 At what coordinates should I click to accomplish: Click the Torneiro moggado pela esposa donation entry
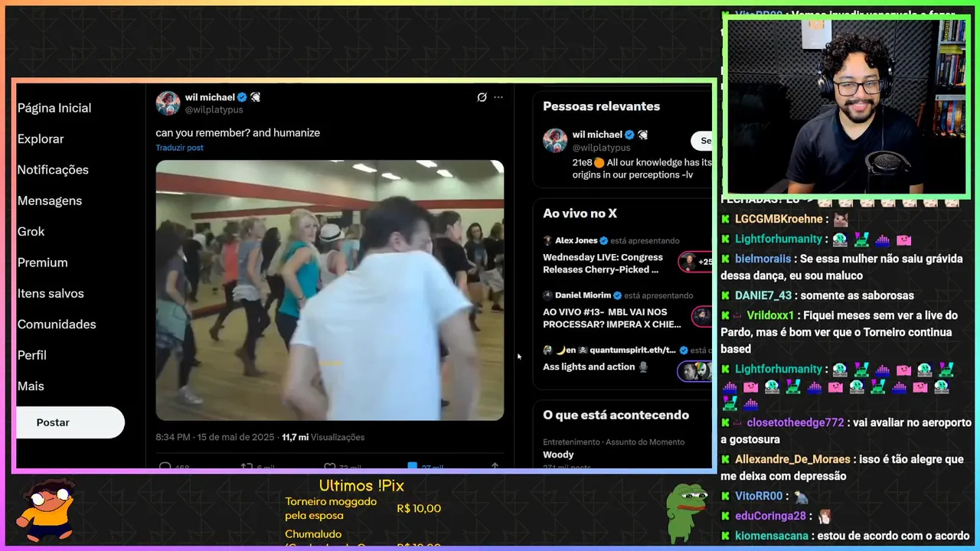tap(363, 508)
